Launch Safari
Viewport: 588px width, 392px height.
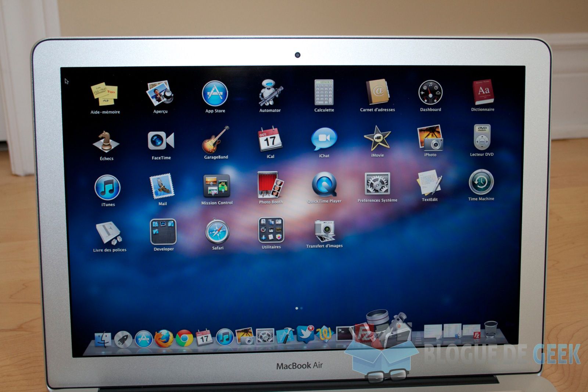point(217,232)
